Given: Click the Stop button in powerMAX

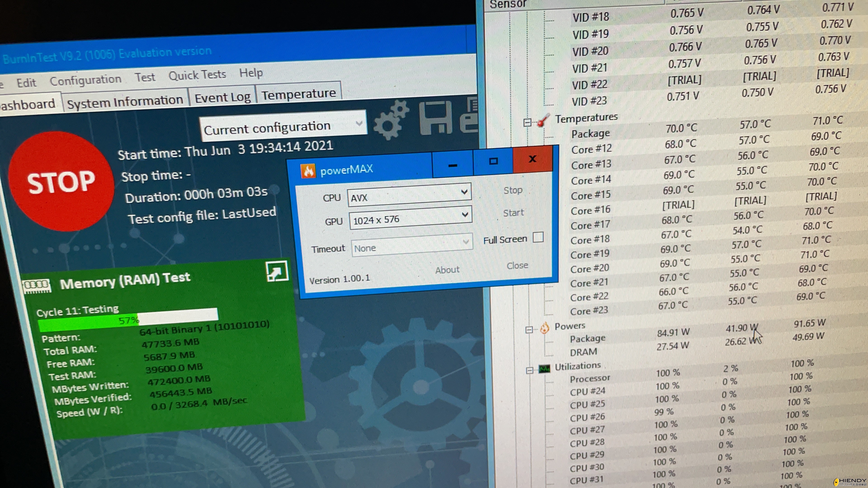Looking at the screenshot, I should pyautogui.click(x=512, y=190).
